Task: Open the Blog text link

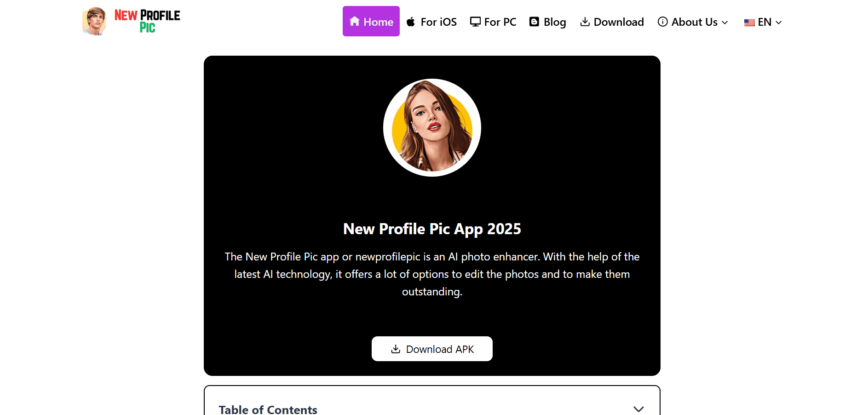Action: pyautogui.click(x=555, y=22)
